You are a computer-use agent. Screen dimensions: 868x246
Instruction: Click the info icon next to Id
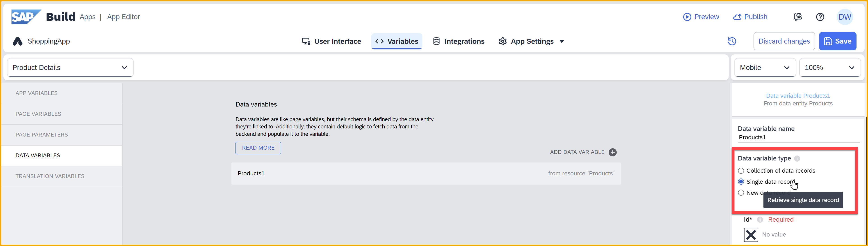tap(760, 220)
